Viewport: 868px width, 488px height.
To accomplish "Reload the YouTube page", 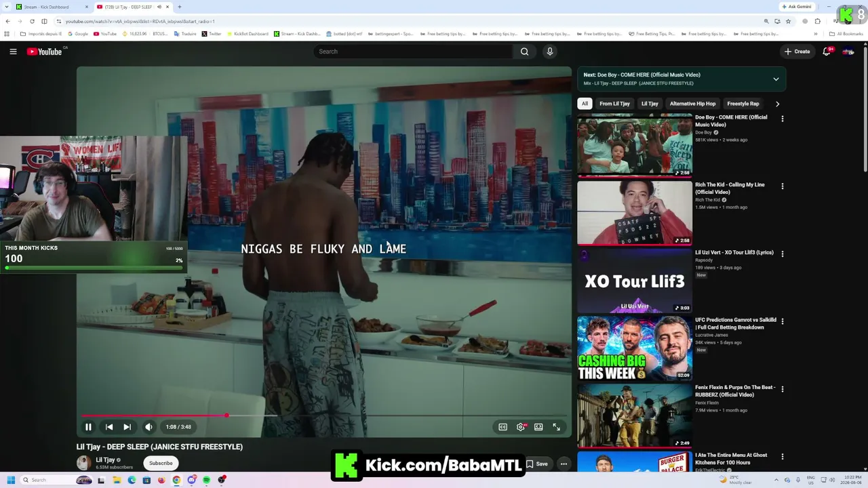I will tap(32, 21).
